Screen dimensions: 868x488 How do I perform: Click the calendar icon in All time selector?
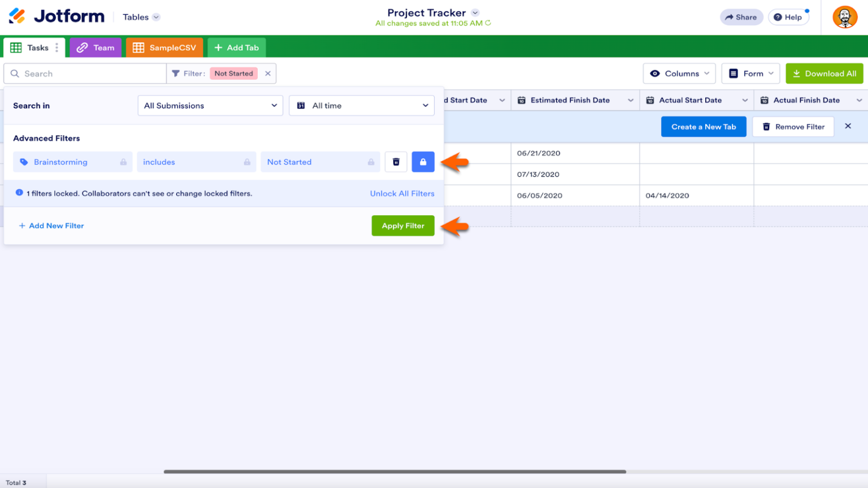pos(301,105)
